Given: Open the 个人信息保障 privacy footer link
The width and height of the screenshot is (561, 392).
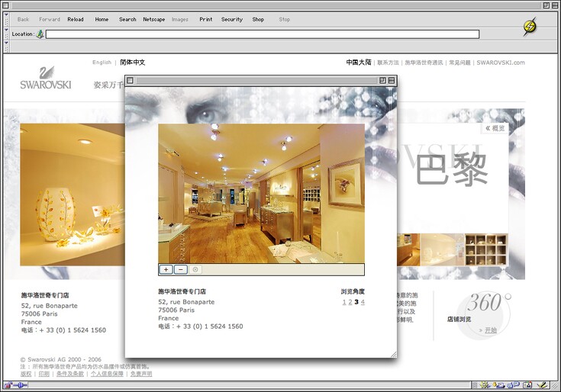Looking at the screenshot, I should [107, 374].
